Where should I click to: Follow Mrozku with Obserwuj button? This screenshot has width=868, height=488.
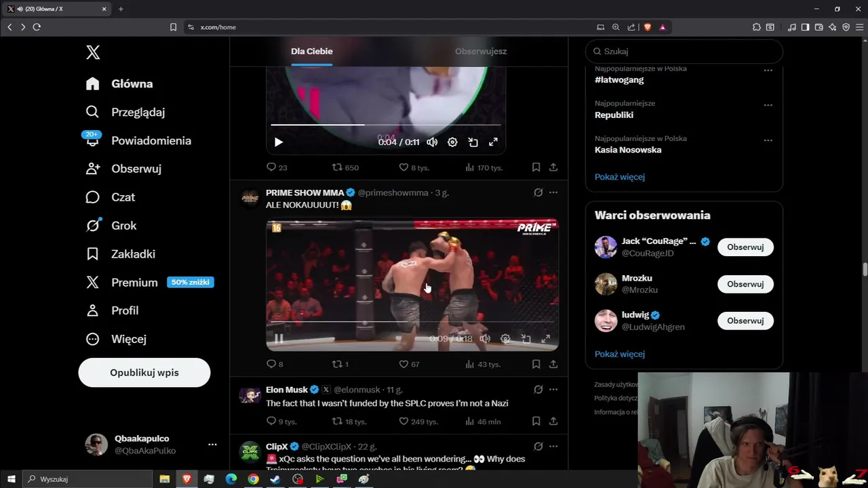pos(745,284)
